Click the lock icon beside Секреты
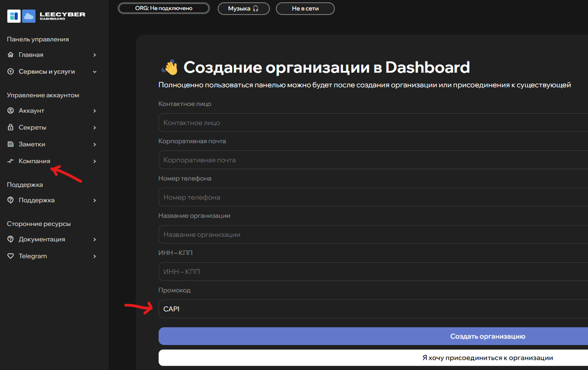This screenshot has height=370, width=588. [x=10, y=127]
